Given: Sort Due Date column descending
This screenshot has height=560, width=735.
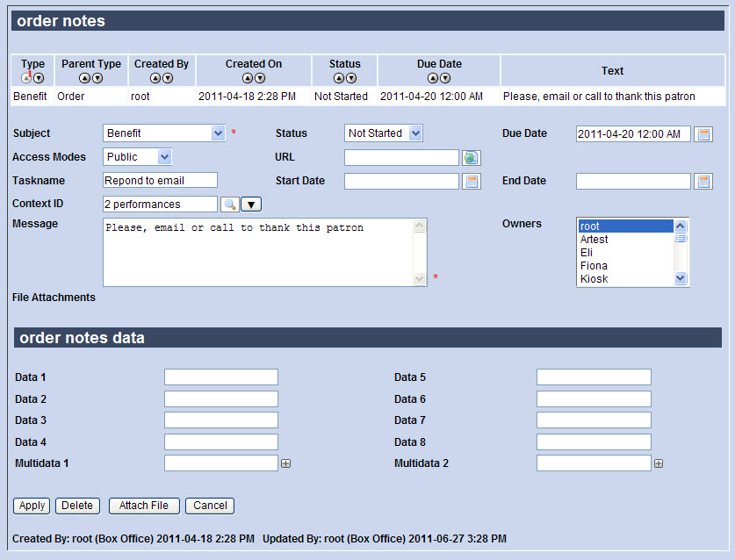Looking at the screenshot, I should pyautogui.click(x=446, y=78).
